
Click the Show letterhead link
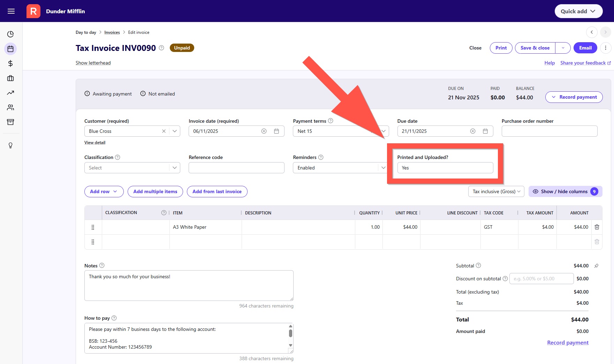tap(93, 63)
